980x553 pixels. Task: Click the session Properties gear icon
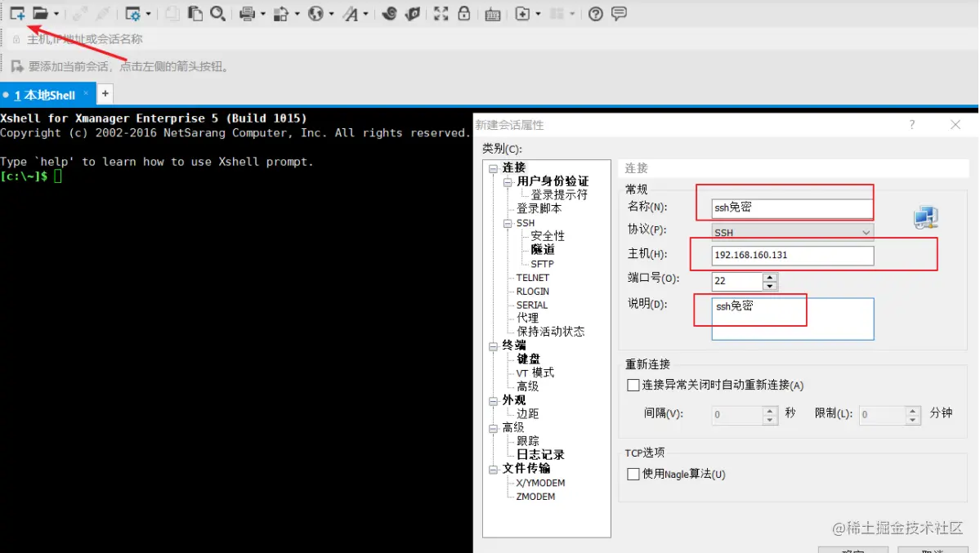(x=132, y=14)
